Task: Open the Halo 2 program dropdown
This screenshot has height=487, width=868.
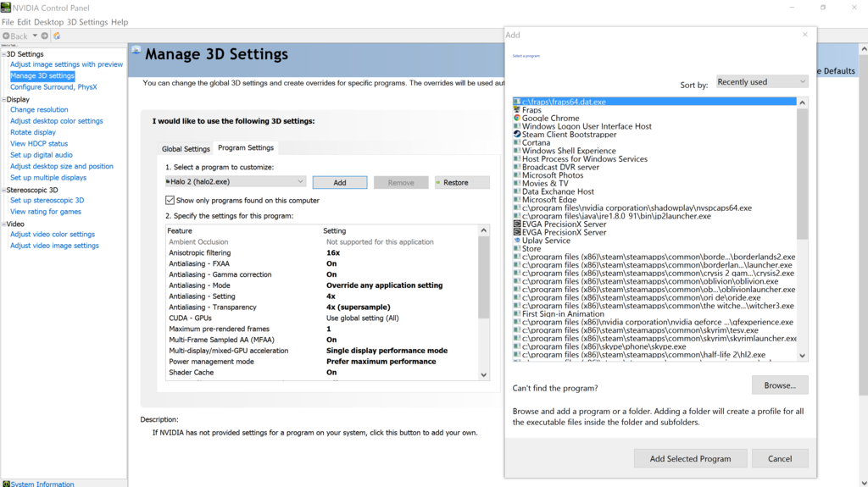Action: pyautogui.click(x=236, y=181)
